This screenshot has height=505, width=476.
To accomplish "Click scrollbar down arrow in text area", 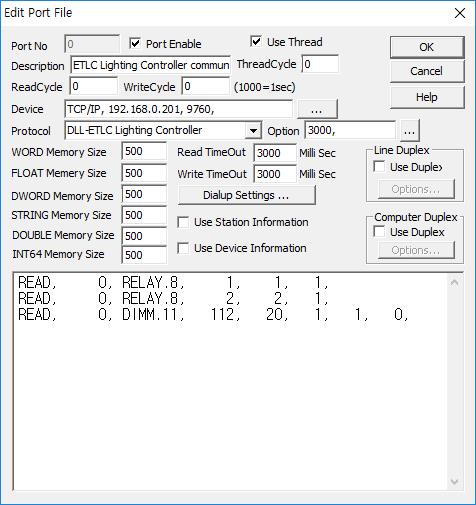I will coord(454,481).
